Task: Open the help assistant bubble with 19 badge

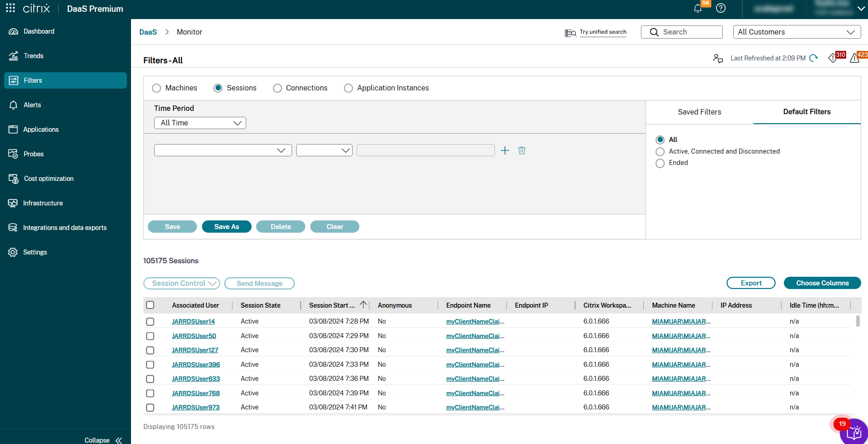Action: click(x=853, y=432)
